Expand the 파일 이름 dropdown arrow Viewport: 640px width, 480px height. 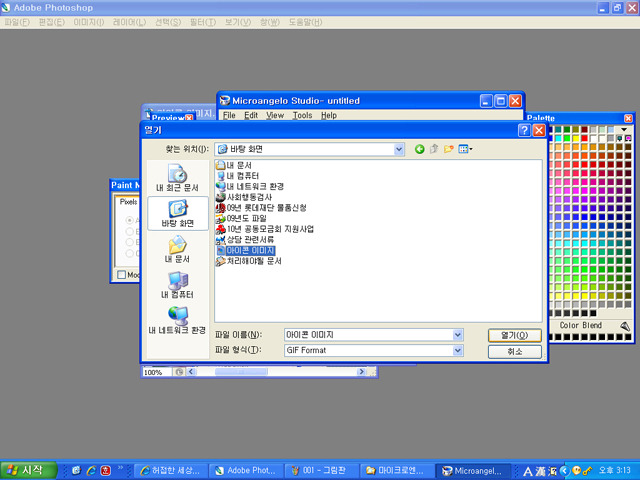(458, 335)
